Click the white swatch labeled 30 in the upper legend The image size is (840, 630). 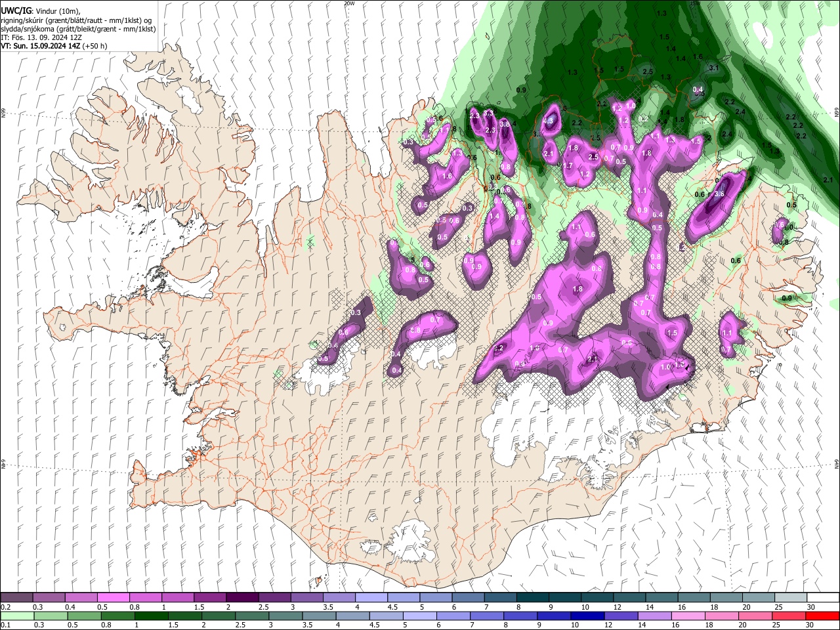pyautogui.click(x=822, y=598)
